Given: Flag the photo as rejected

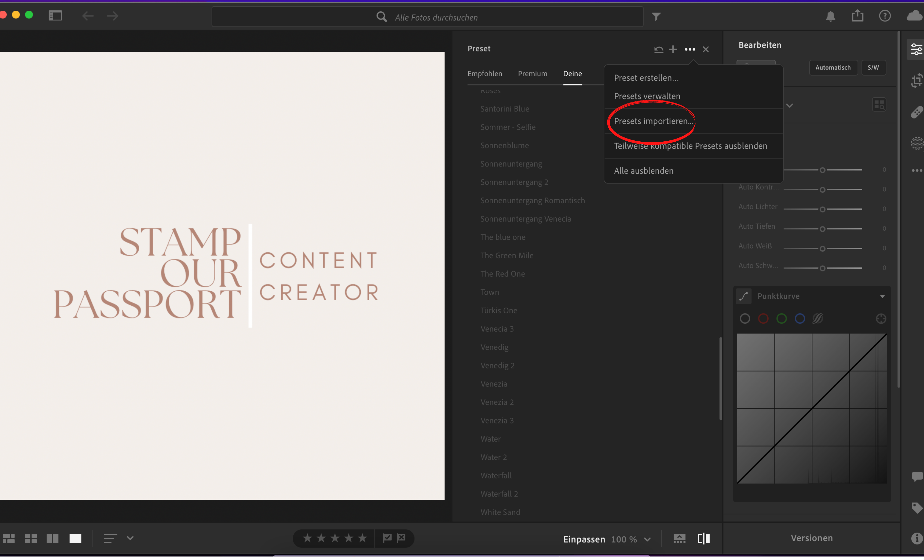Looking at the screenshot, I should click(401, 538).
